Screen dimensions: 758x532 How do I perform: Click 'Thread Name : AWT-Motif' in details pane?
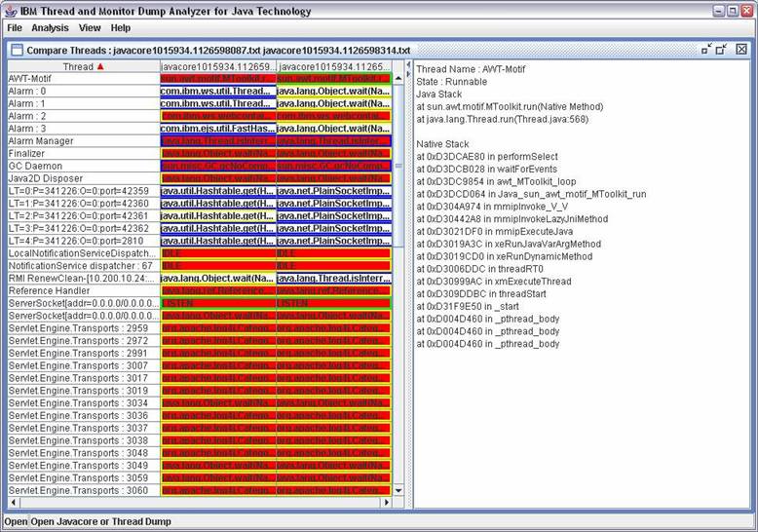471,69
